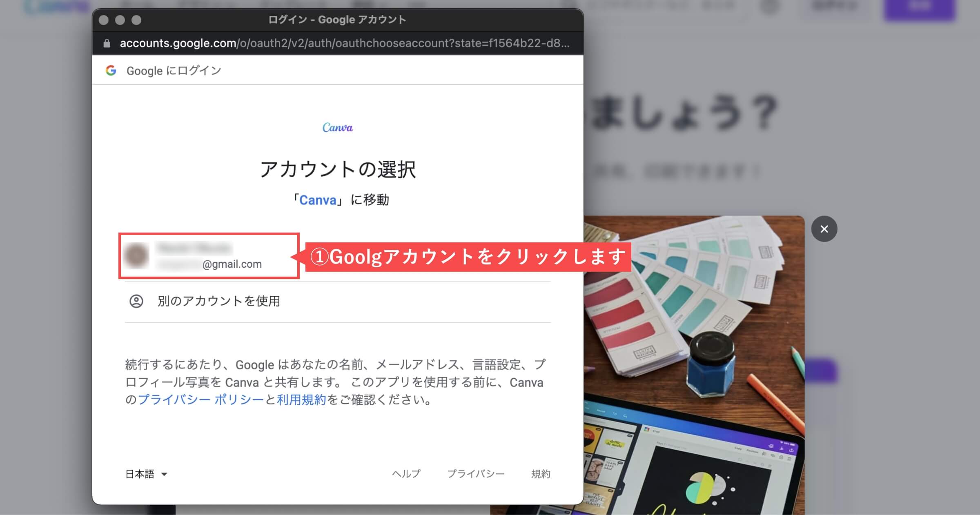This screenshot has width=980, height=515.
Task: Open the プライバシー ポリシー link
Action: pos(200,399)
